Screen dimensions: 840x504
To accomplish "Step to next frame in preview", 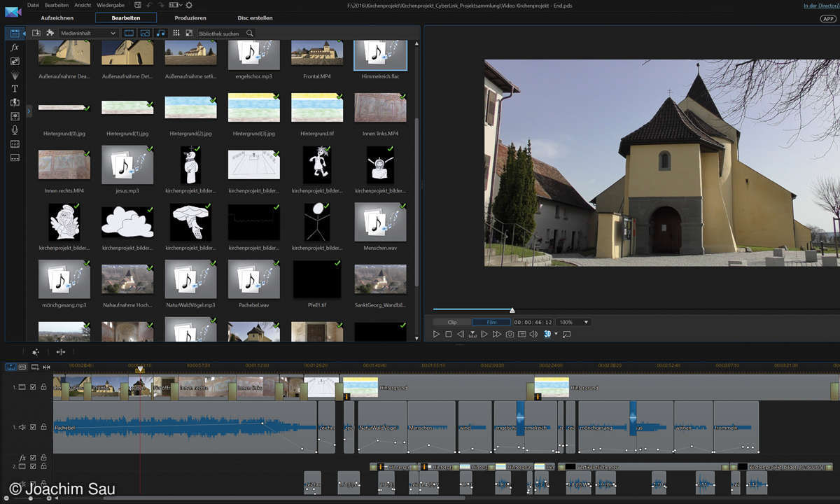I will 484,335.
